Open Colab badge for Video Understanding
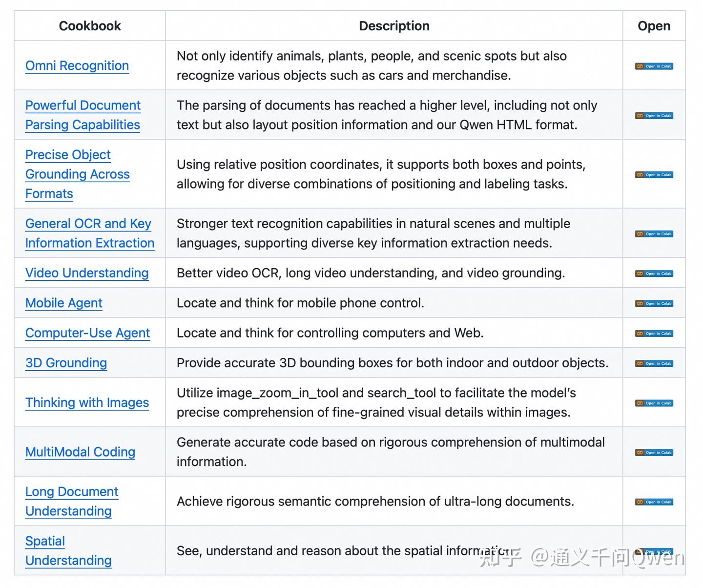Viewport: 703px width, 588px height. pos(654,273)
